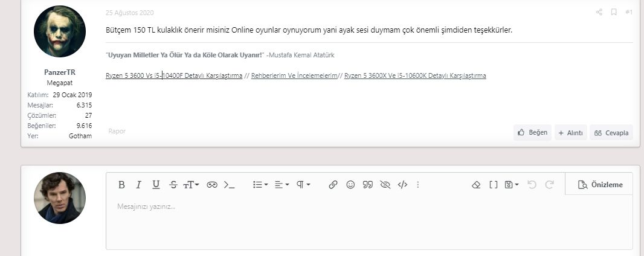Click into the message text area

pyautogui.click(x=369, y=222)
